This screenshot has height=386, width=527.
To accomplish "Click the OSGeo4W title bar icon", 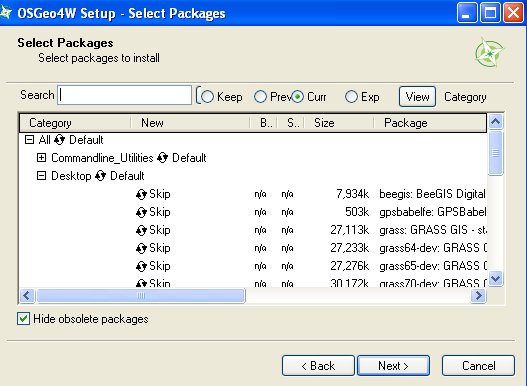I will pyautogui.click(x=6, y=12).
